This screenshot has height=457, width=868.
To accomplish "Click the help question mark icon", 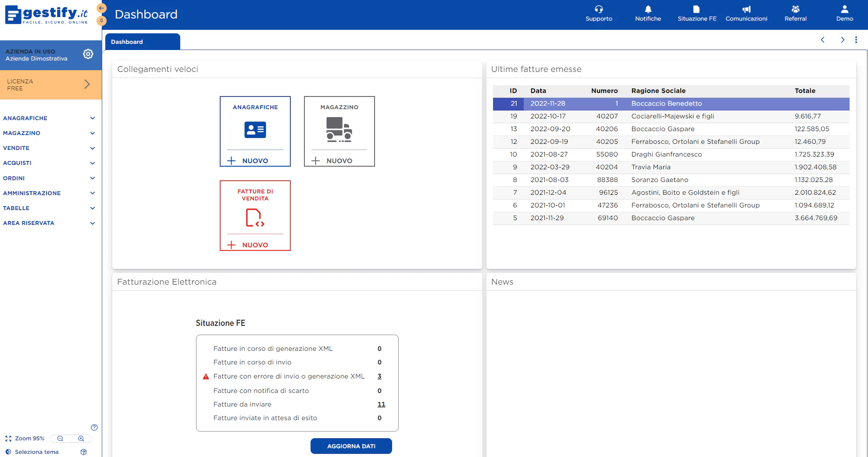I will pos(94,427).
